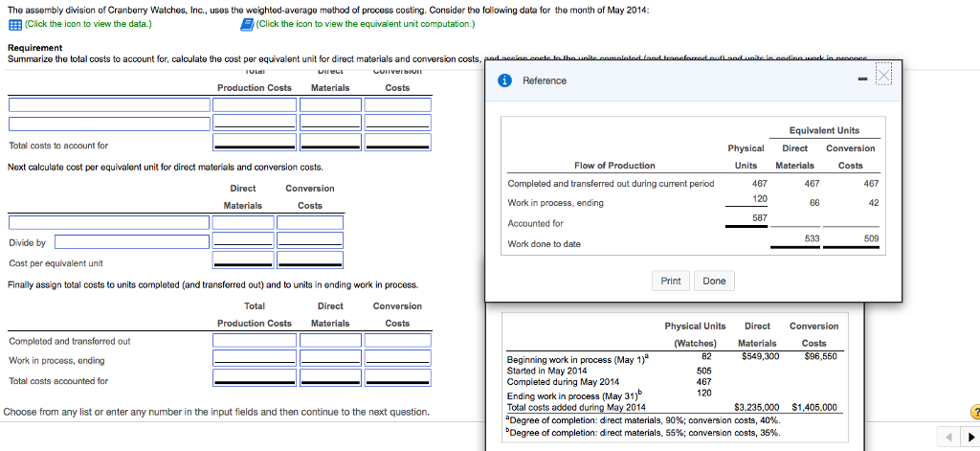Open the equivalent unit computation book icon
The image size is (980, 451).
pyautogui.click(x=247, y=24)
